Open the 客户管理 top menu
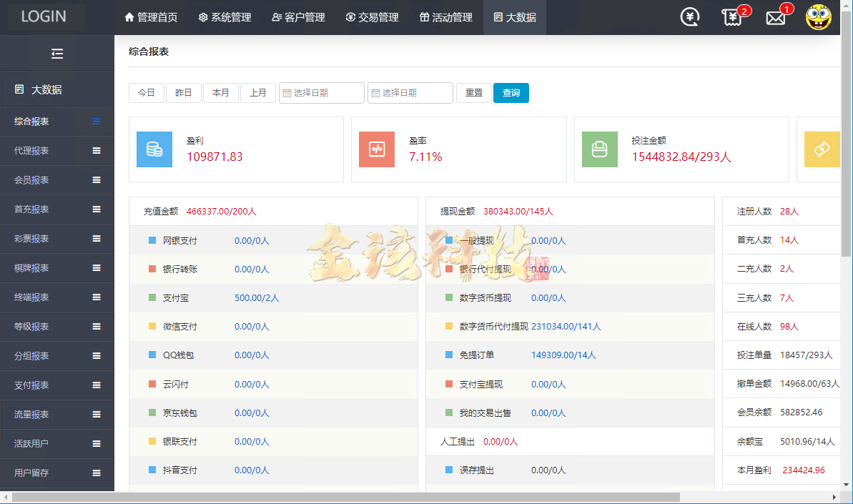853x504 pixels. pyautogui.click(x=298, y=17)
